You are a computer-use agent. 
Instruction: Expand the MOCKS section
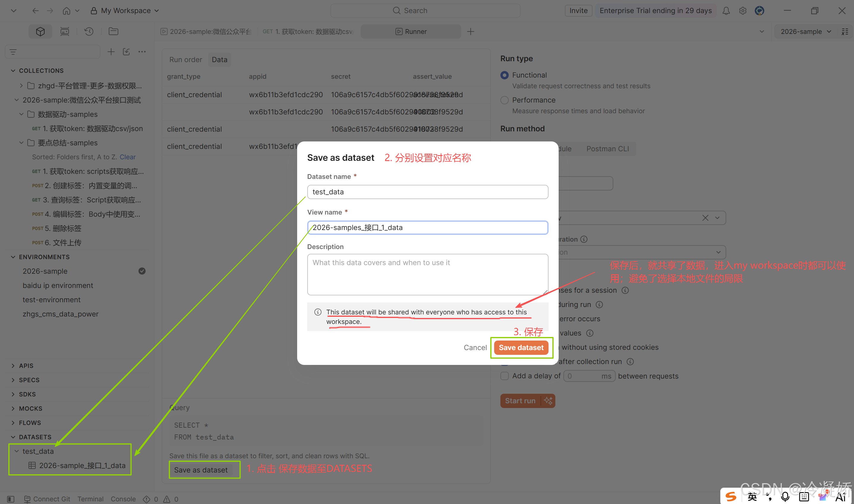pyautogui.click(x=13, y=409)
